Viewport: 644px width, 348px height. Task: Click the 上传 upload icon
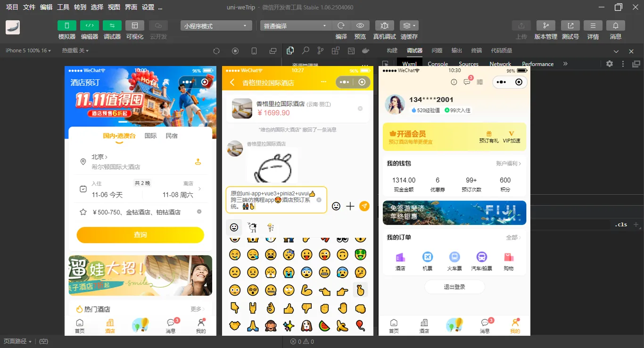coord(521,25)
